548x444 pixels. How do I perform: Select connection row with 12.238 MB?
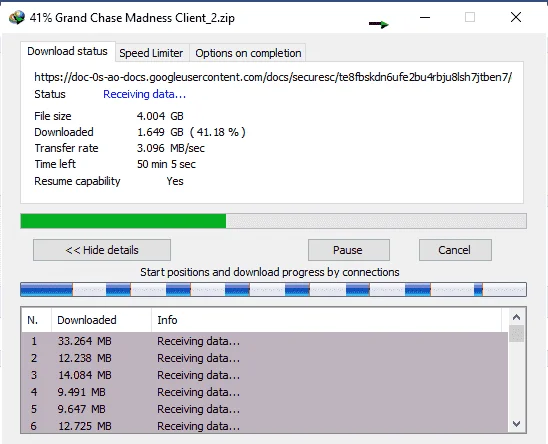[x=265, y=358]
